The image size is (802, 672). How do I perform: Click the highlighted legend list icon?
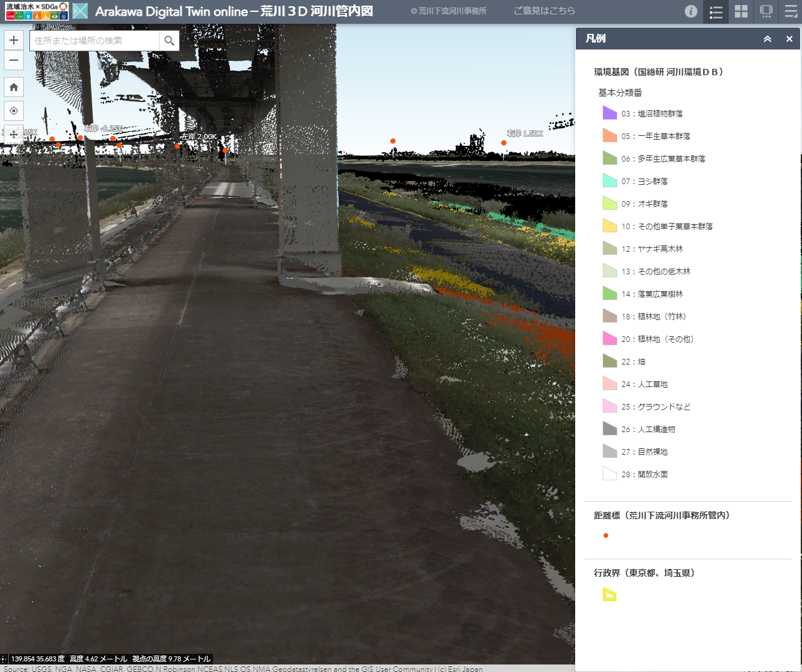tap(716, 11)
